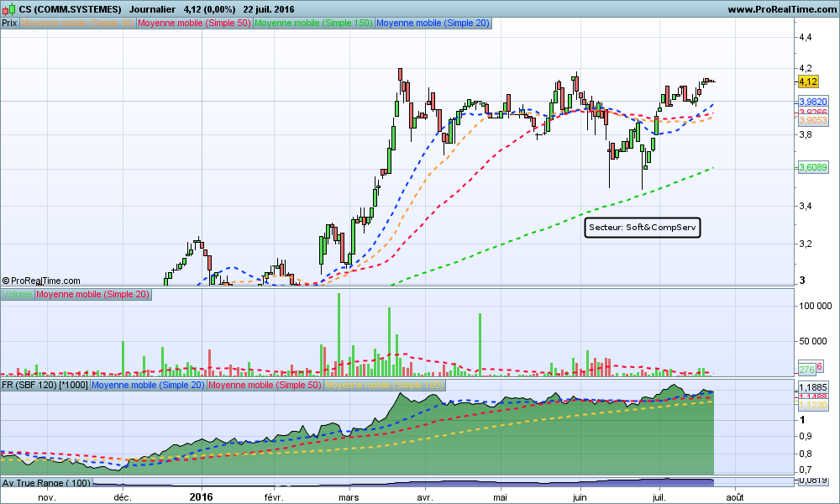Open the Volume indicator label
This screenshot has width=840, height=504.
point(18,294)
